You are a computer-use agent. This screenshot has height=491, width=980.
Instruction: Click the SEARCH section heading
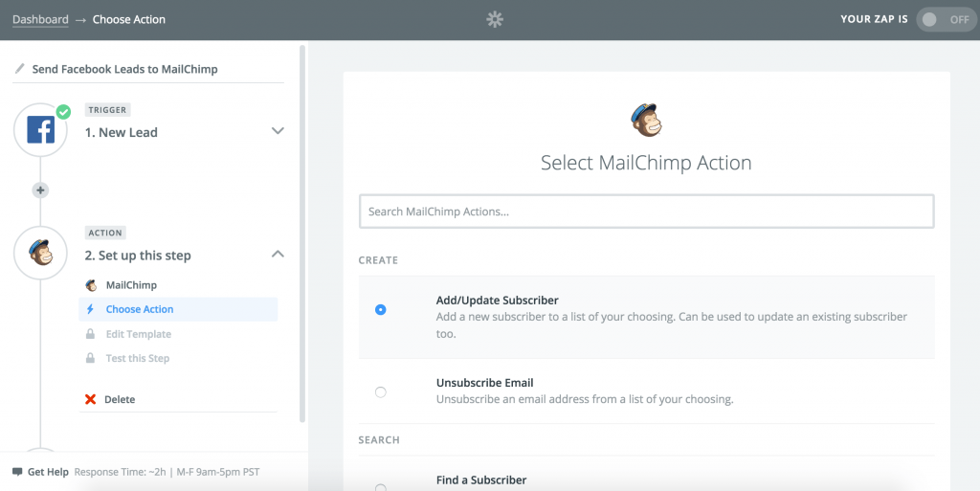tap(379, 439)
